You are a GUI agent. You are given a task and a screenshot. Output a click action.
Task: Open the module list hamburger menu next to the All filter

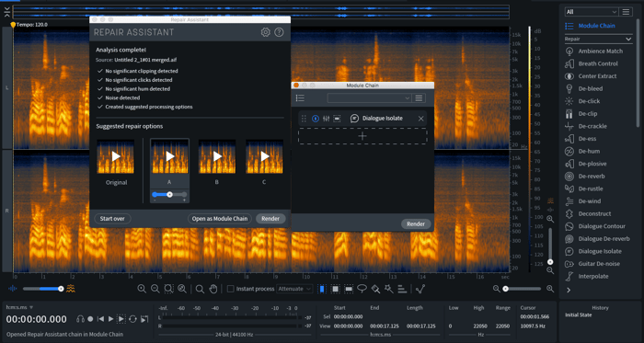point(626,12)
